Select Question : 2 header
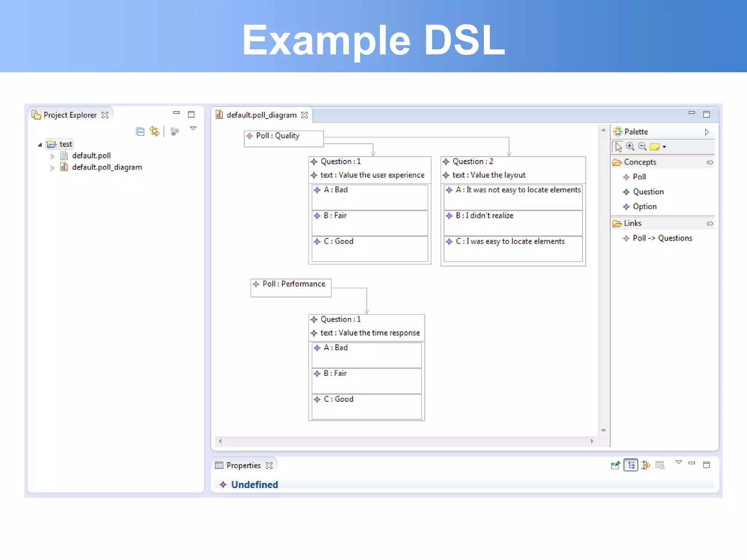 tap(473, 162)
